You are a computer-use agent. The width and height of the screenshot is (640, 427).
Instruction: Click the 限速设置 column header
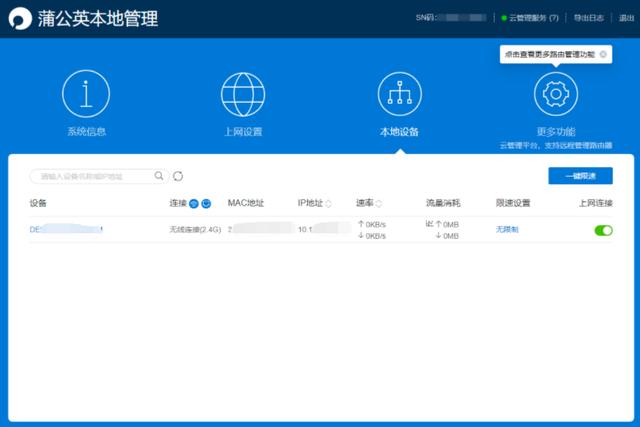(x=513, y=203)
